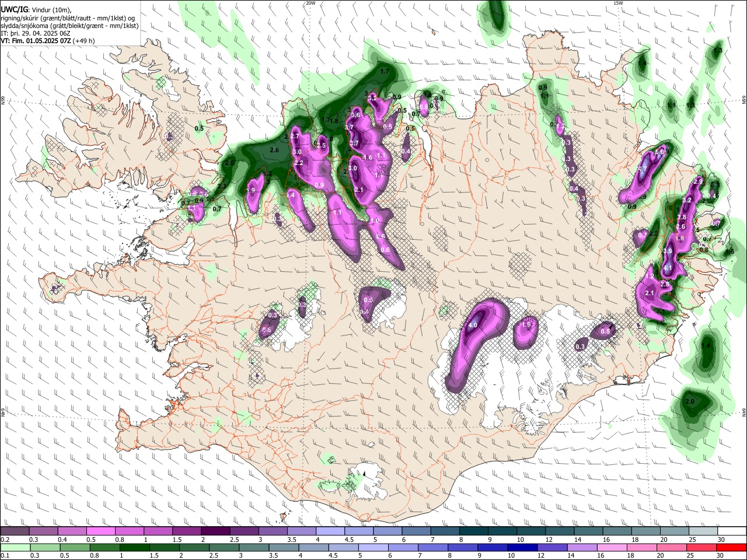Select the white snow swatch after 30
This screenshot has width=747, height=560.
[x=731, y=531]
